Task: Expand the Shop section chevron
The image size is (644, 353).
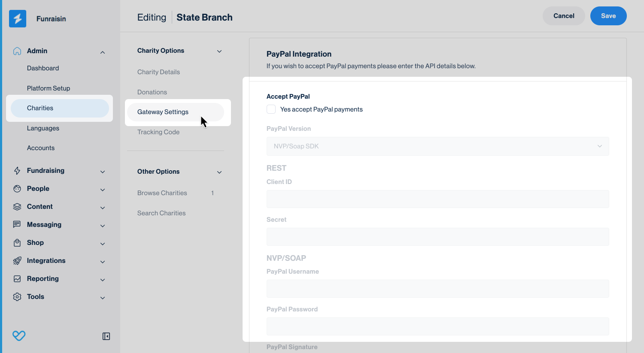Action: (103, 244)
